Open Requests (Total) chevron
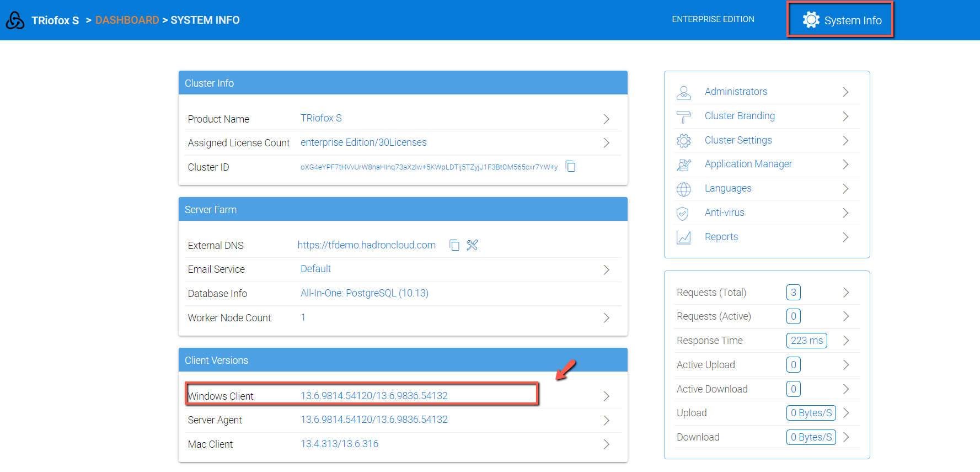Image resolution: width=980 pixels, height=472 pixels. [x=846, y=293]
